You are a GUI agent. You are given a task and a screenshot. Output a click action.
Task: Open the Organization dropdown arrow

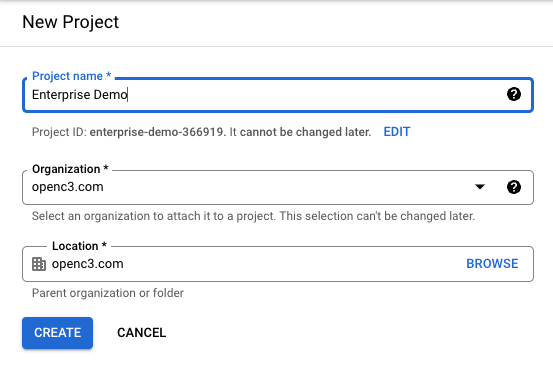pyautogui.click(x=480, y=186)
